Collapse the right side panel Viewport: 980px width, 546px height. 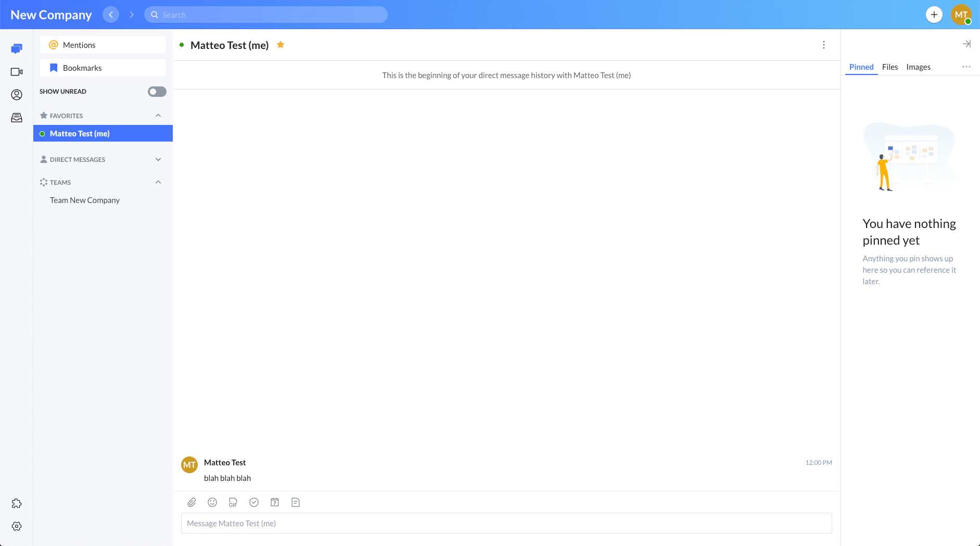pos(966,44)
